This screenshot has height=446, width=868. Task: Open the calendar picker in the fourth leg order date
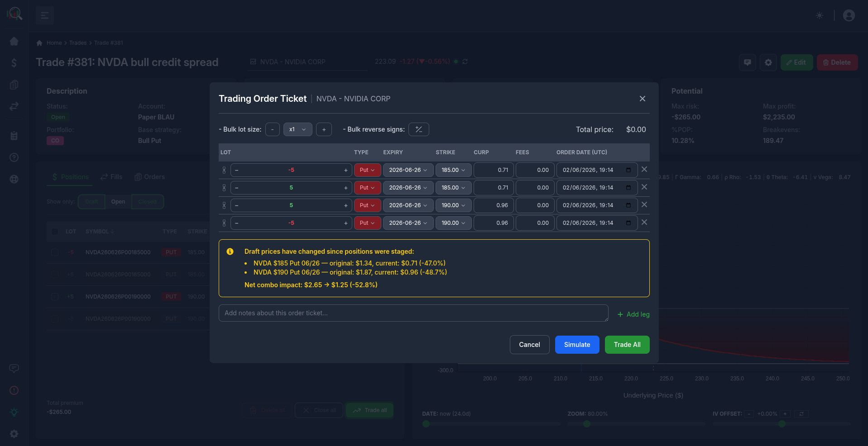628,223
